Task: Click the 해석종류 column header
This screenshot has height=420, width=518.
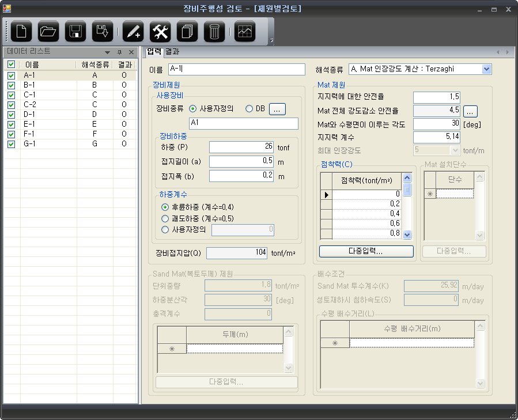Action: 95,65
